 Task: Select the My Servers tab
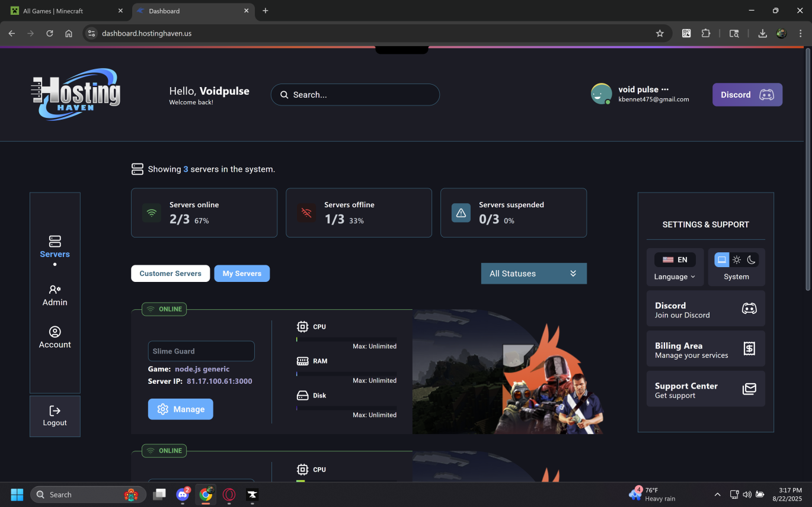[242, 274]
